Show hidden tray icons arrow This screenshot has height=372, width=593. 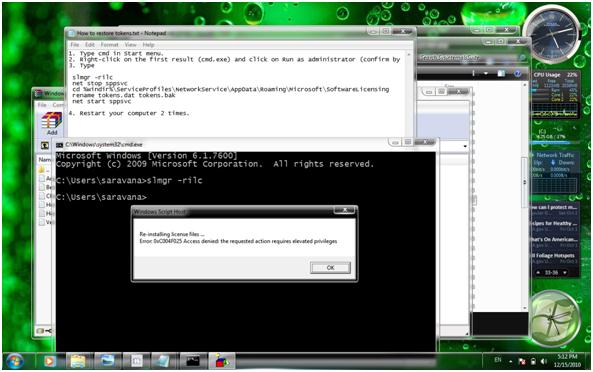(x=511, y=362)
